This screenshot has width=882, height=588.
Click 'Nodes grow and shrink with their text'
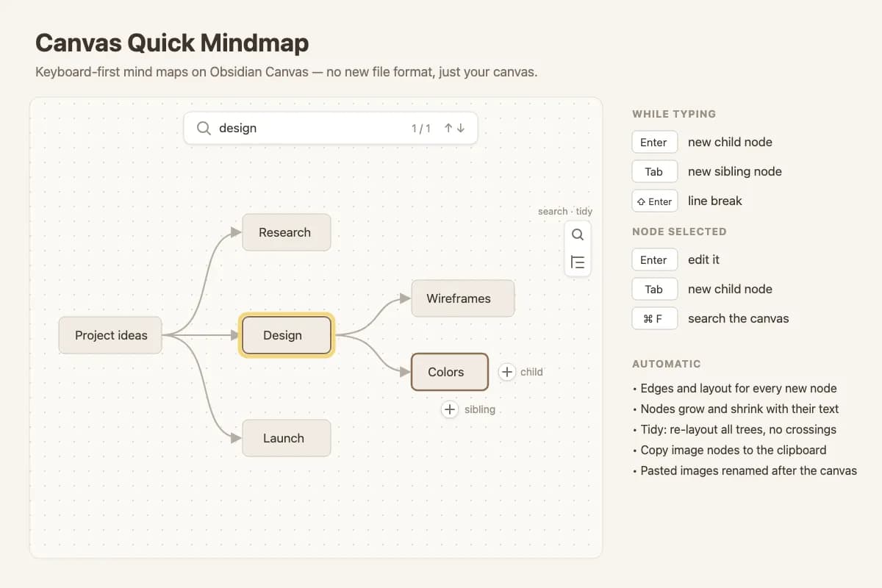tap(736, 409)
